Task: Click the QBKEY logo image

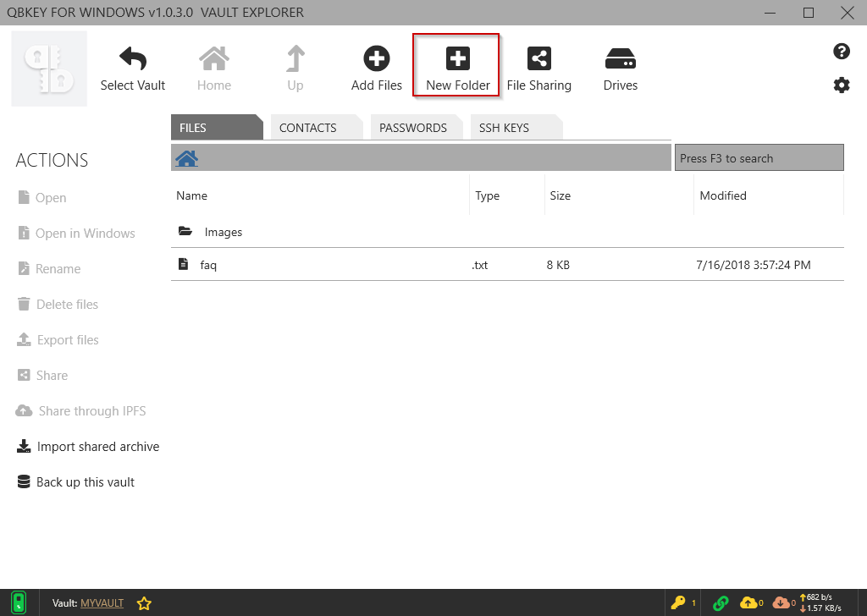Action: coord(49,69)
